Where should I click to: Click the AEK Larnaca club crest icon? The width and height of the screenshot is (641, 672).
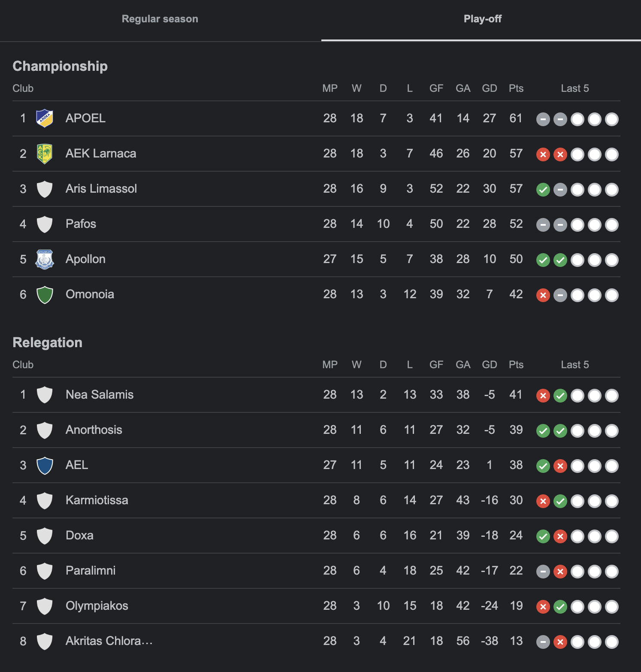pos(45,154)
